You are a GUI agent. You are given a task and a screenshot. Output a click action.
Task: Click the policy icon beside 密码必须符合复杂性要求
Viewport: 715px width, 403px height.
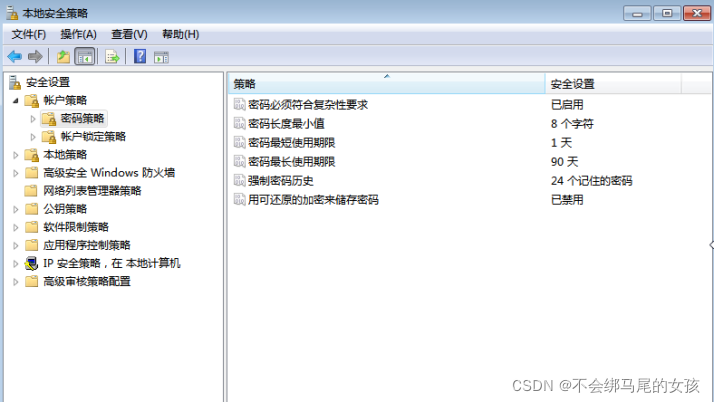[239, 104]
